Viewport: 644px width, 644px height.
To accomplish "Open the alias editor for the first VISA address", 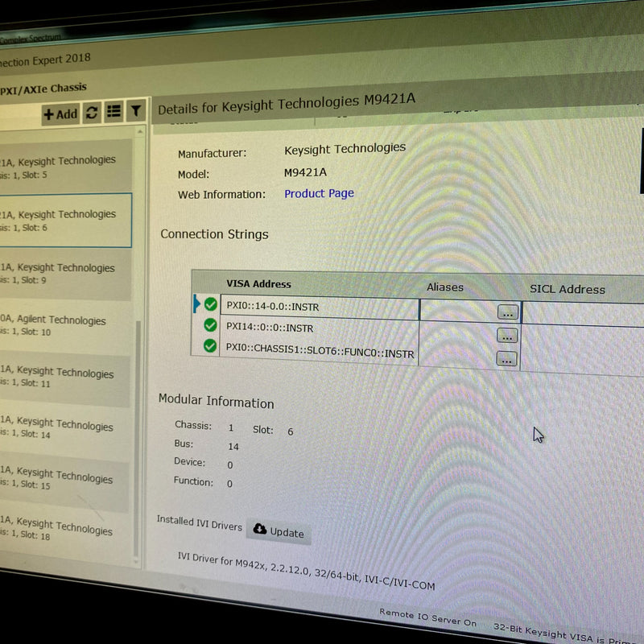I will pyautogui.click(x=507, y=312).
